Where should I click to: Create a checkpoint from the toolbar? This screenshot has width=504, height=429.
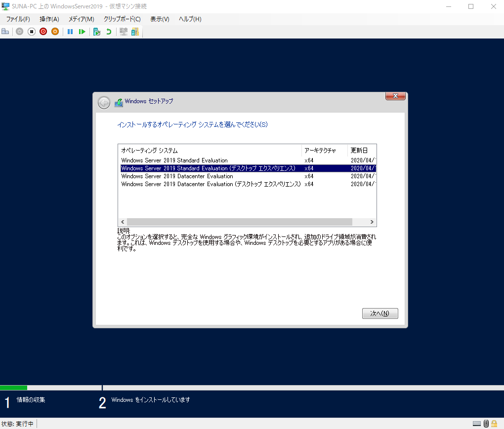(97, 32)
